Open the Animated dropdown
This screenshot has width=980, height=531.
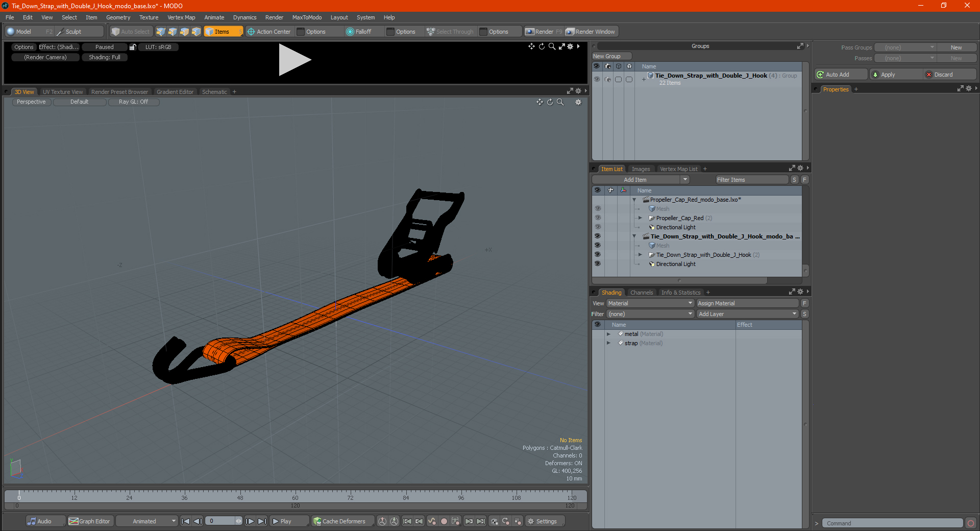click(x=146, y=521)
